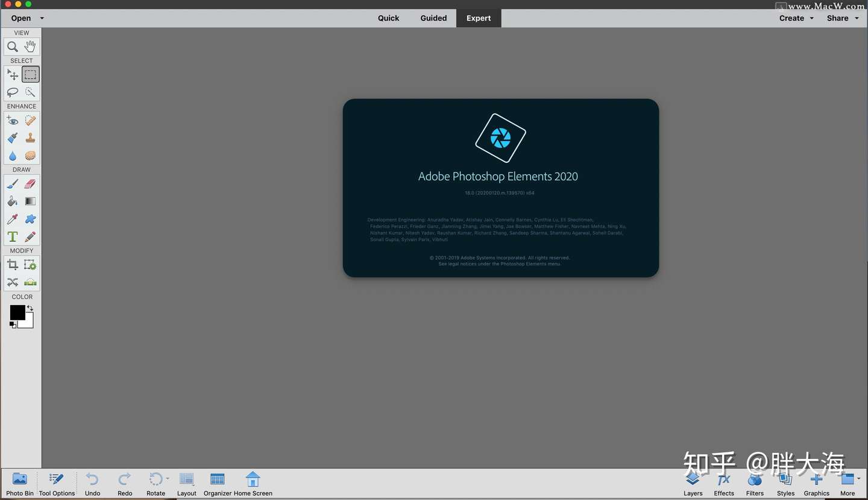This screenshot has height=500, width=868.
Task: Show the Effects panel
Action: 724,484
